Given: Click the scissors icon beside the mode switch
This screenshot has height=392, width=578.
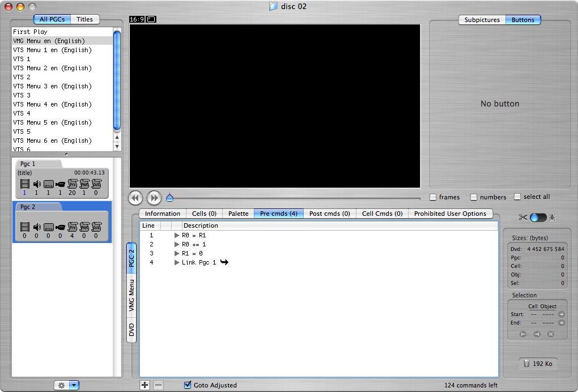Looking at the screenshot, I should (522, 218).
